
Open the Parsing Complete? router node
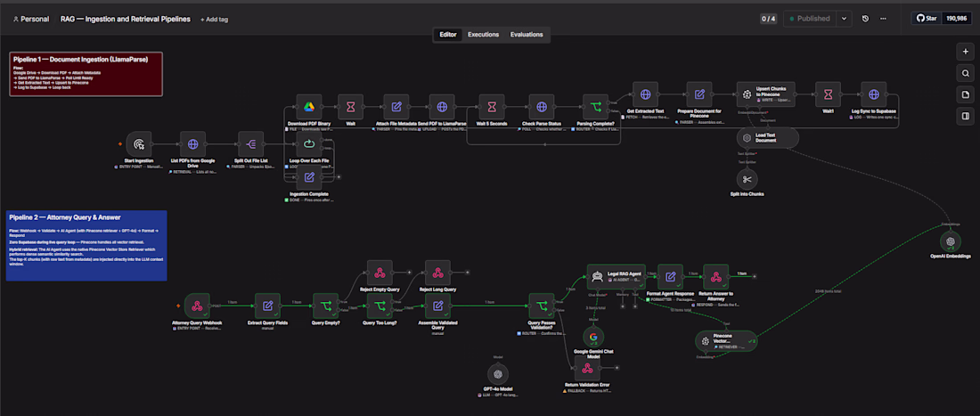click(596, 108)
